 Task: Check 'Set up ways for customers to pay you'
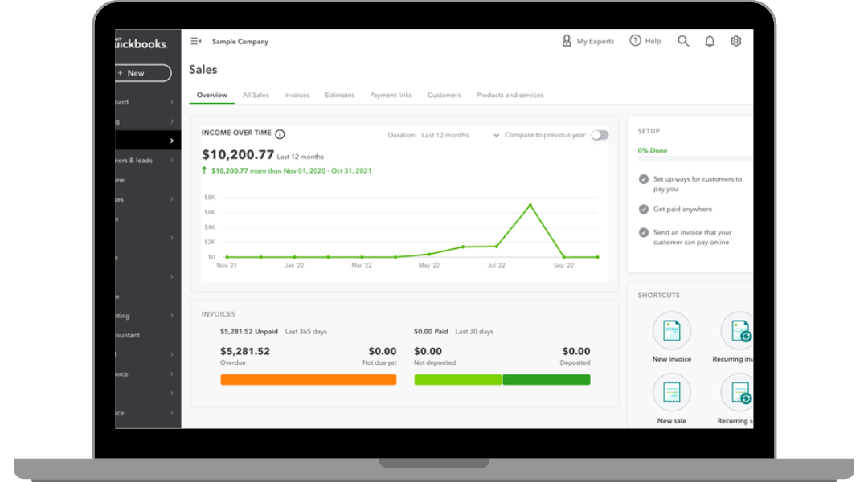coord(644,179)
